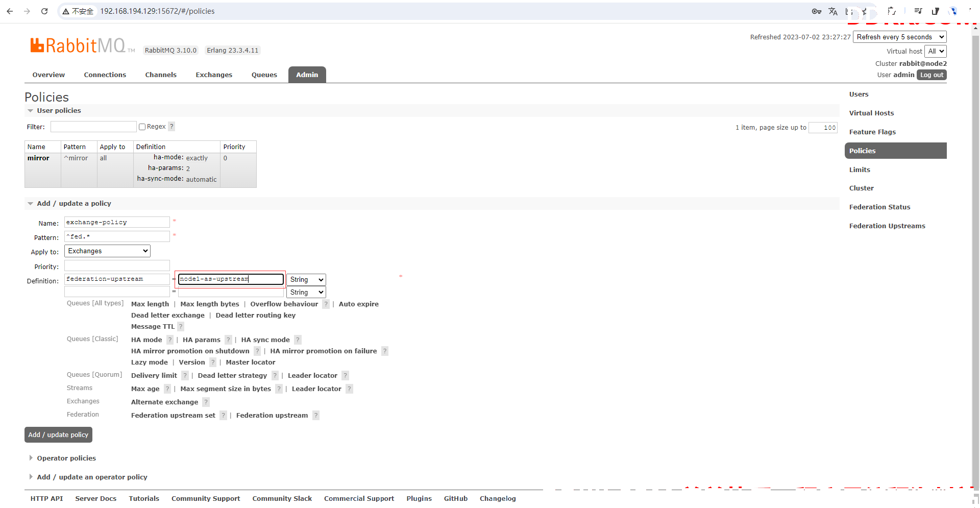
Task: Open help for Delivery limit
Action: (x=185, y=375)
